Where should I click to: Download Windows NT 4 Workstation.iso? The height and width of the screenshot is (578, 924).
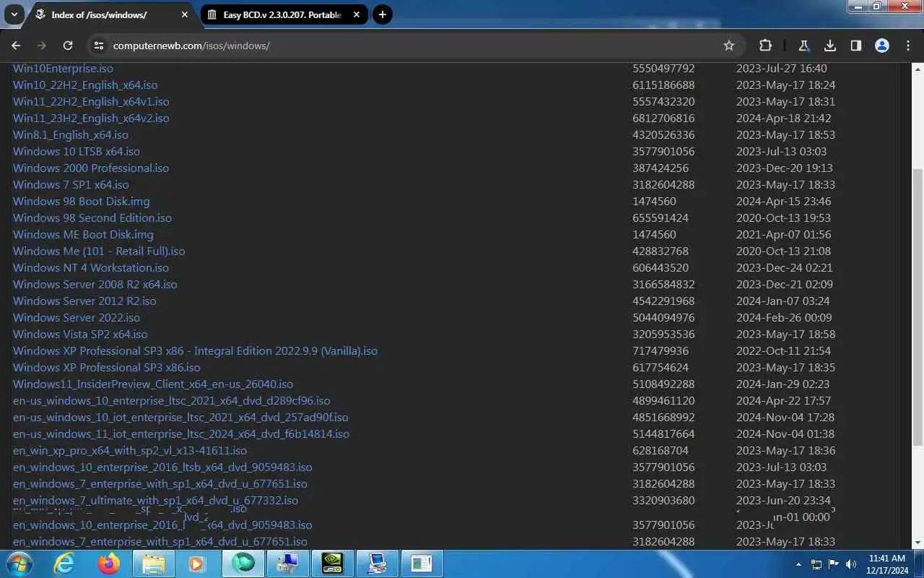(x=91, y=268)
